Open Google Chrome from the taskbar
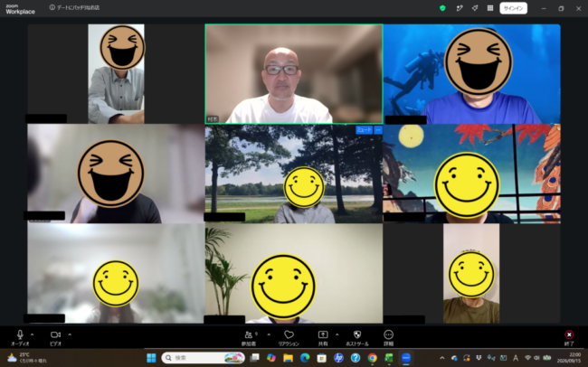588x367 pixels. 373,358
